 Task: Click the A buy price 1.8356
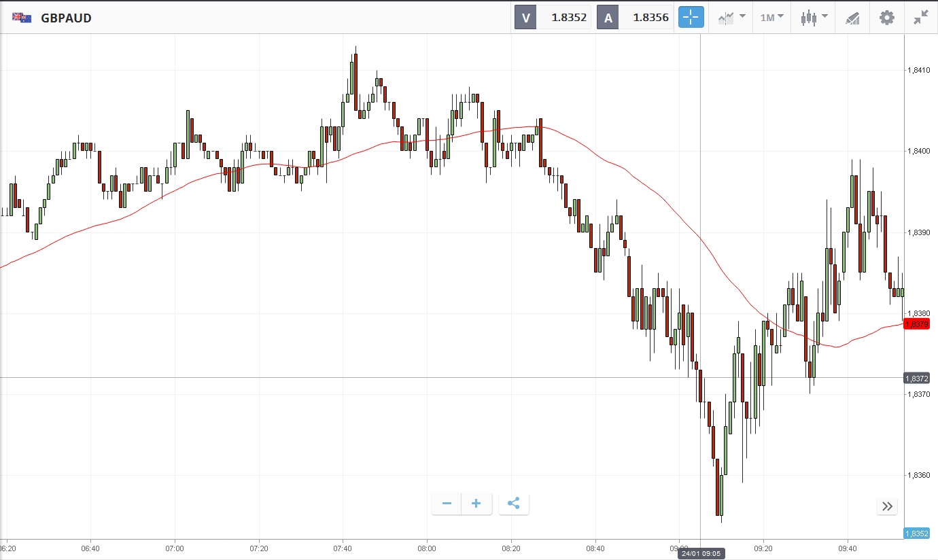(634, 18)
